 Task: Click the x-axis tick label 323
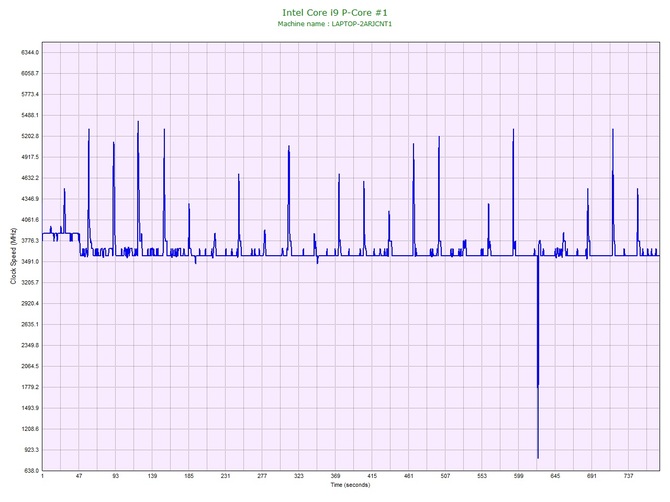(x=299, y=476)
